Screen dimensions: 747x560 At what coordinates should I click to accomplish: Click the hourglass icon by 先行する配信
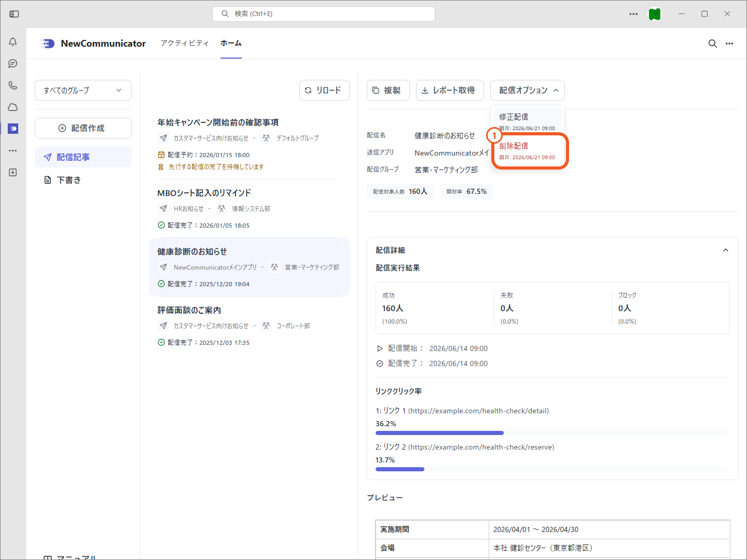click(161, 167)
